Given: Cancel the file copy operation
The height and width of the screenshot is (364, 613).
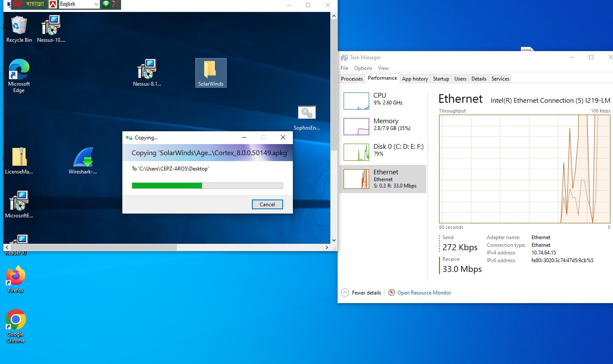Looking at the screenshot, I should coord(267,205).
